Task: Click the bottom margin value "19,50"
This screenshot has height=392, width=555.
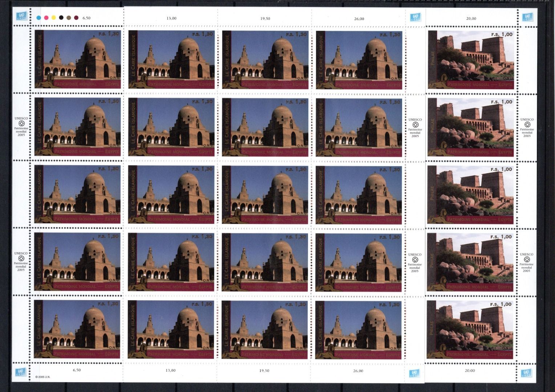Action: 264,371
